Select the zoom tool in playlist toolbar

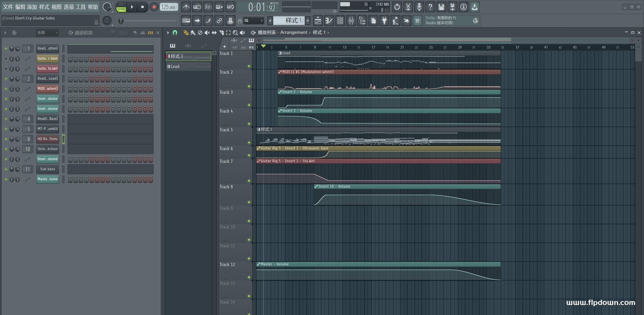[235, 33]
